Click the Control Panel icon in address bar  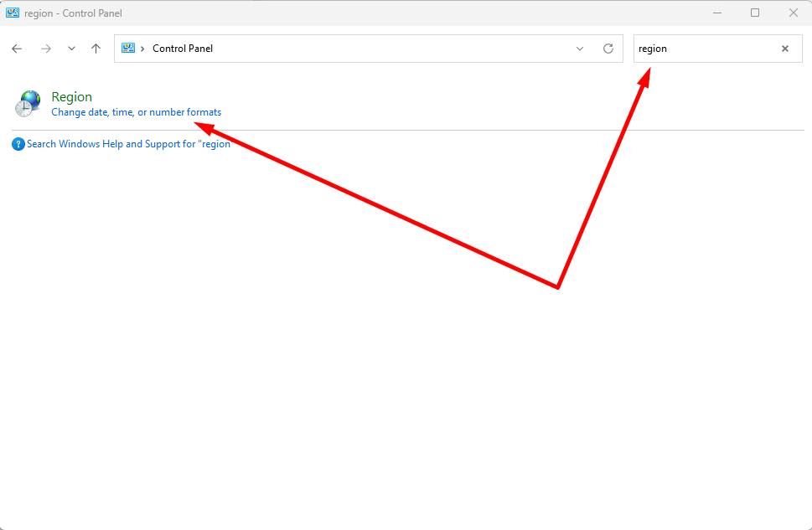click(x=128, y=49)
